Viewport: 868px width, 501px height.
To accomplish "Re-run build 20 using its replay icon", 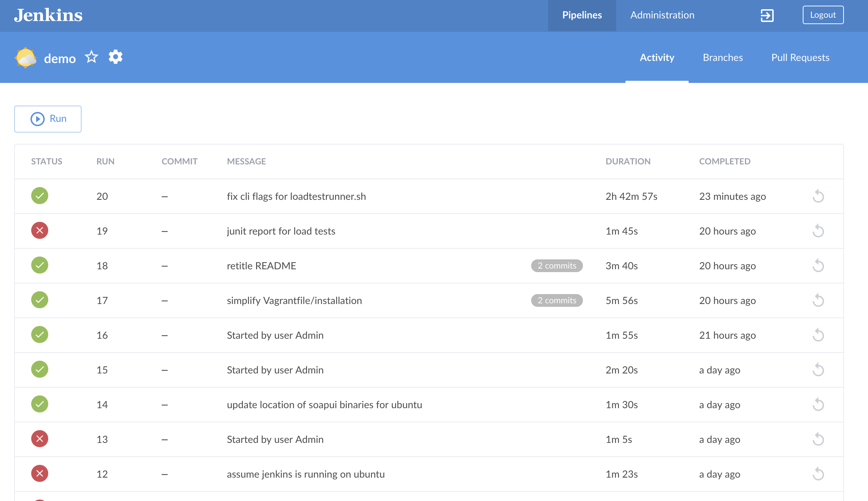I will 818,196.
